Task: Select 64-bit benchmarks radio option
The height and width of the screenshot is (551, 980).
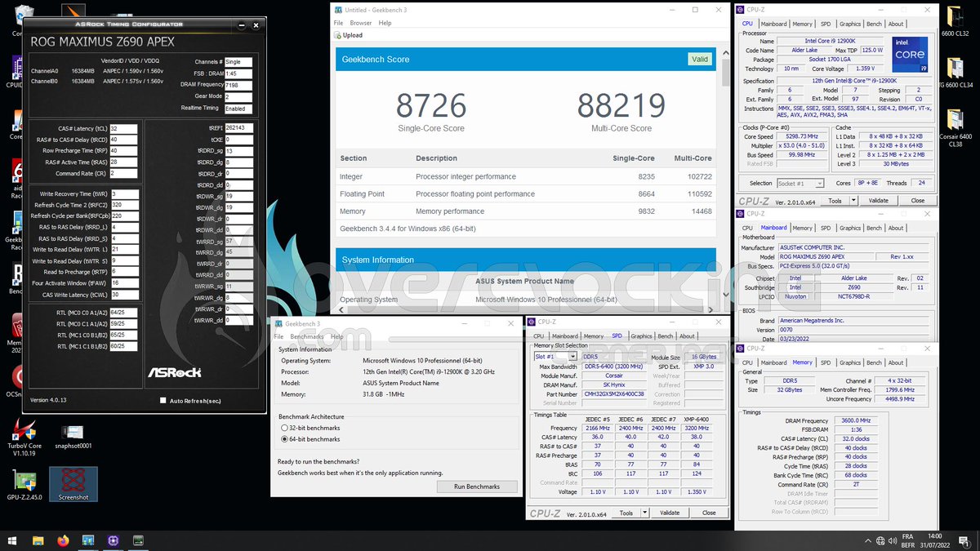Action: click(x=284, y=439)
